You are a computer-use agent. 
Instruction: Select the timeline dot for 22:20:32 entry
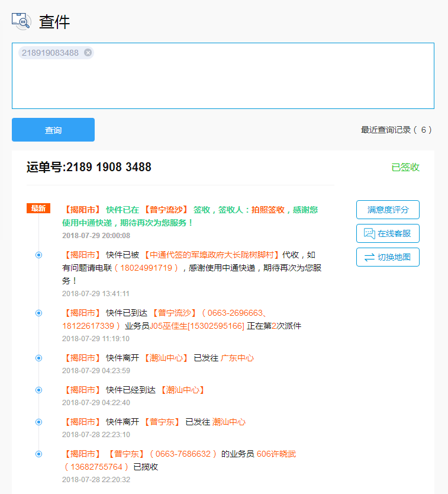point(38,454)
